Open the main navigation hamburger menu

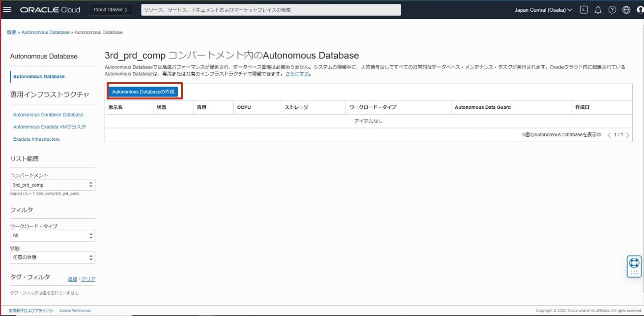click(x=6, y=9)
